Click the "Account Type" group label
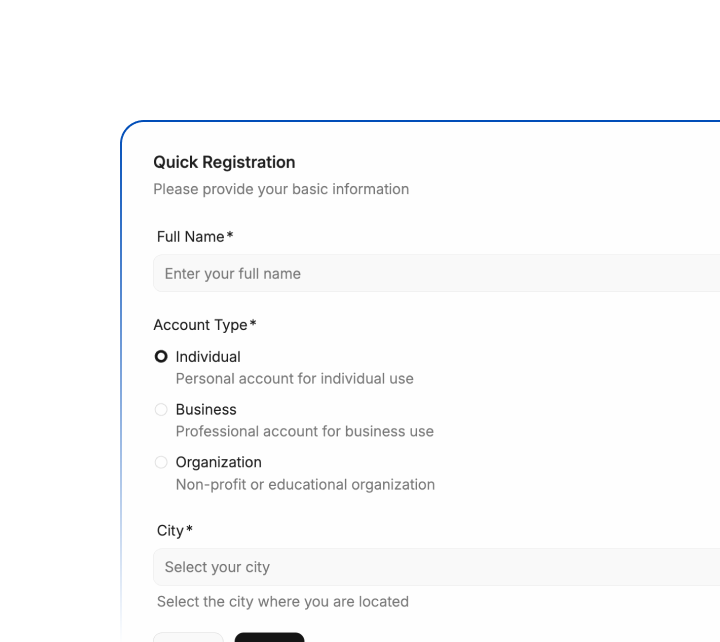Image resolution: width=720 pixels, height=642 pixels. click(x=200, y=325)
